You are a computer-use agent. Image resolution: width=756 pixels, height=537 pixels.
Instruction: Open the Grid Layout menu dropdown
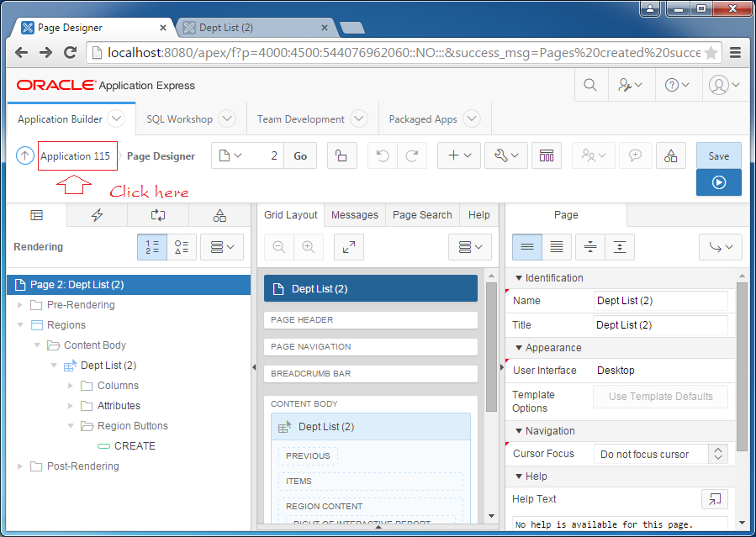tap(470, 247)
